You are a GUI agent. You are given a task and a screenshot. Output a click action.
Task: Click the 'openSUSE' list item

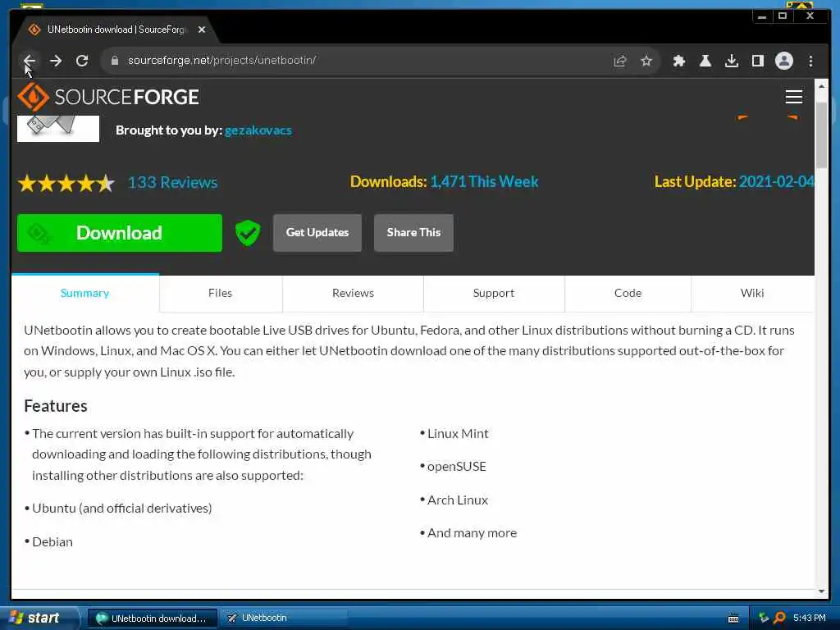[456, 467]
